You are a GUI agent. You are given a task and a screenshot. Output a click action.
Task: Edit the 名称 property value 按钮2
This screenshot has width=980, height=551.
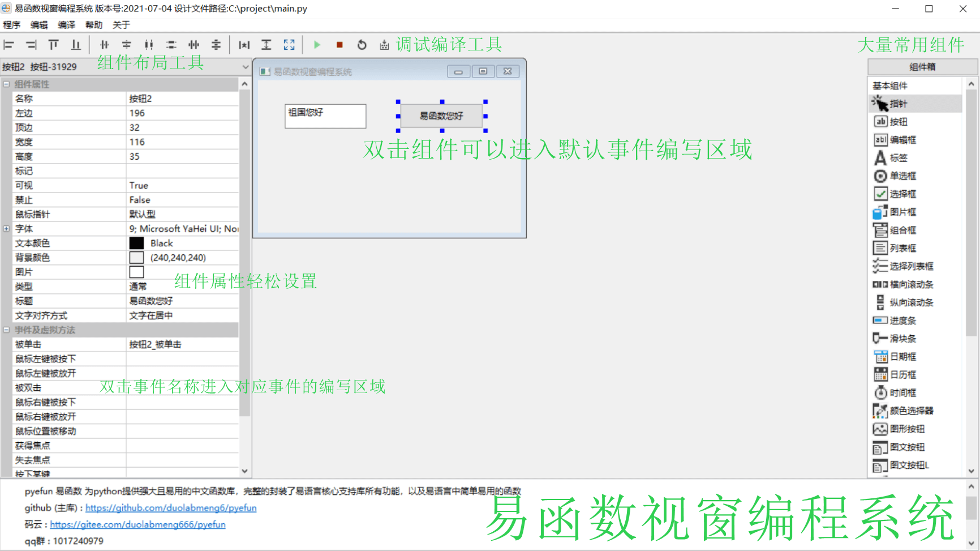click(x=182, y=99)
